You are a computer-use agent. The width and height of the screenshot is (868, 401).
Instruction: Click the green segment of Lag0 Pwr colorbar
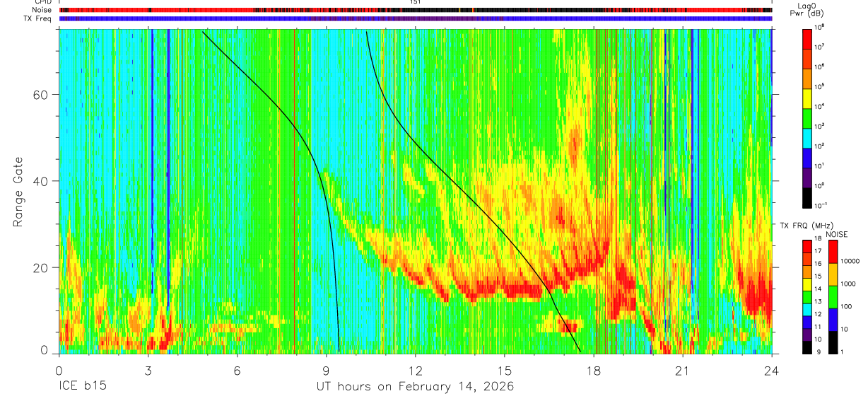(x=807, y=117)
